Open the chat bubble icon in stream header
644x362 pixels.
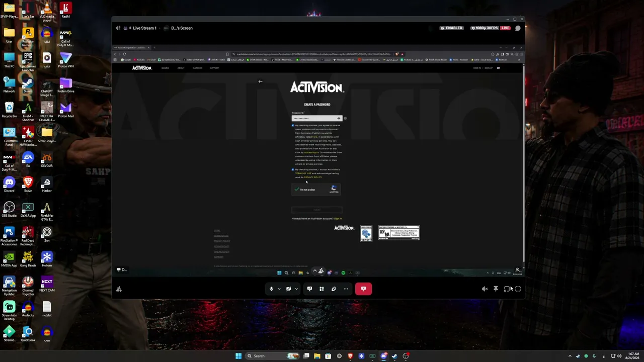pyautogui.click(x=518, y=28)
